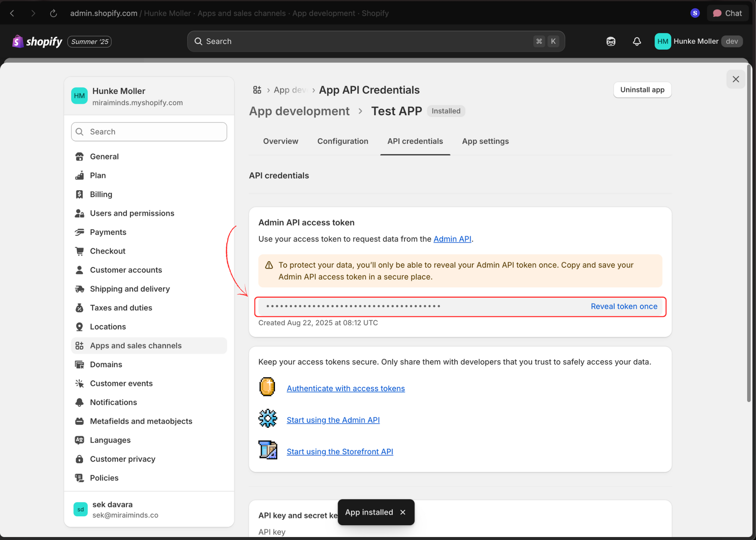
Task: Open the Sidekick assistant icon
Action: [x=611, y=41]
